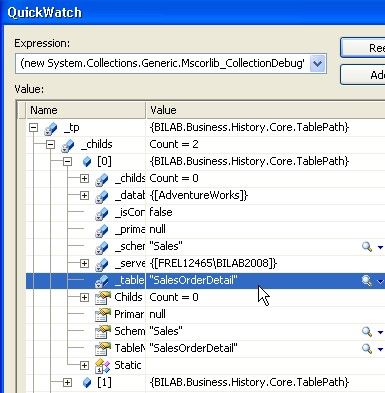
Task: Select the value {[AdventureWorks]}
Action: tap(199, 195)
